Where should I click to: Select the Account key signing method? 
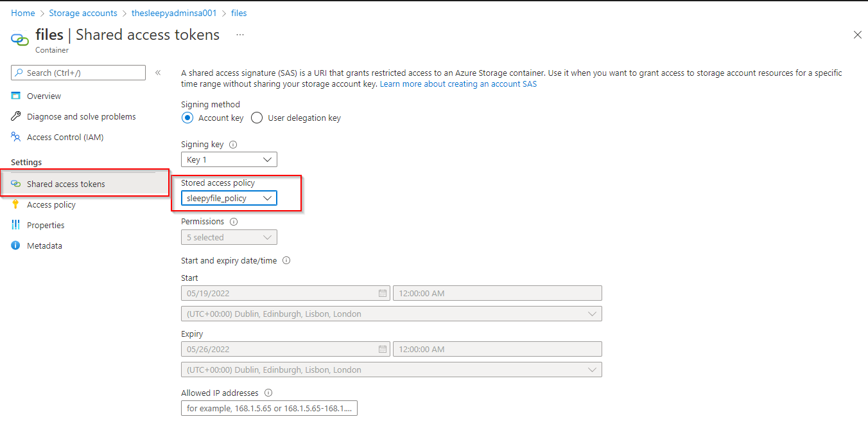(x=187, y=118)
